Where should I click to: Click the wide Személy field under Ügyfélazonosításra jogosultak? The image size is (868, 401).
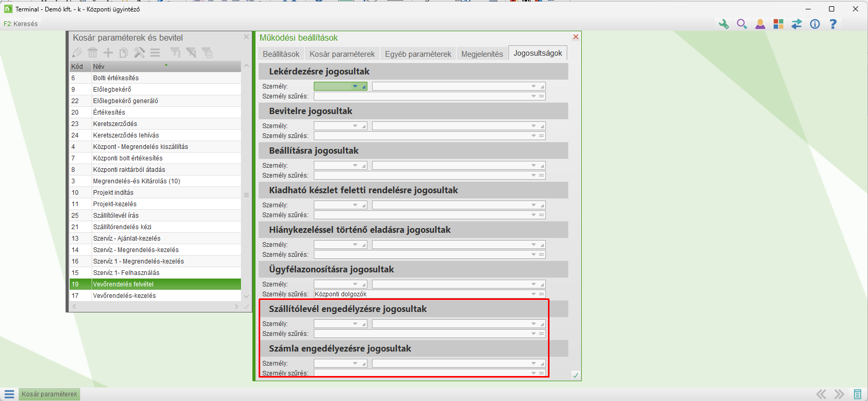(458, 284)
